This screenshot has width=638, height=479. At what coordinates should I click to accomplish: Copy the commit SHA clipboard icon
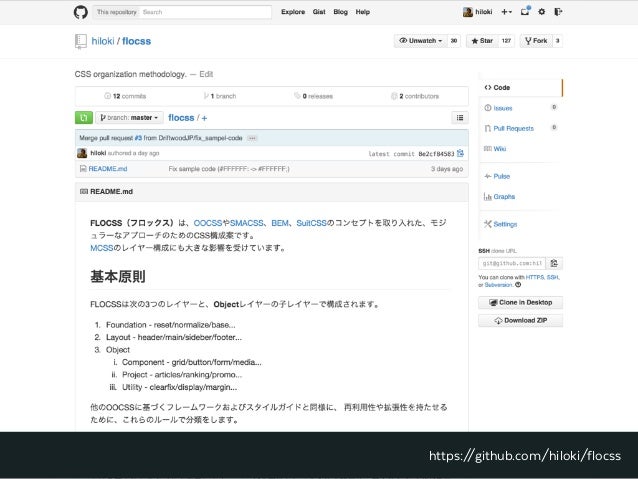(x=460, y=153)
